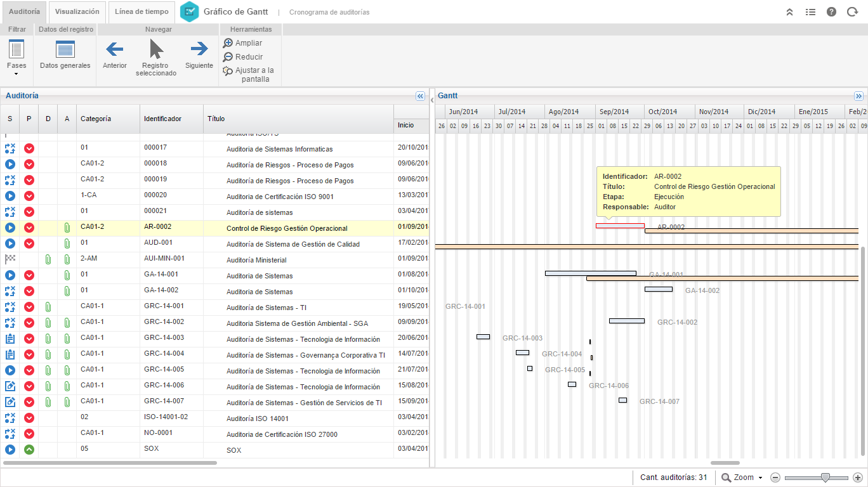Toggle the splitter collapse arrow between panels
This screenshot has height=487, width=868.
pos(432,99)
